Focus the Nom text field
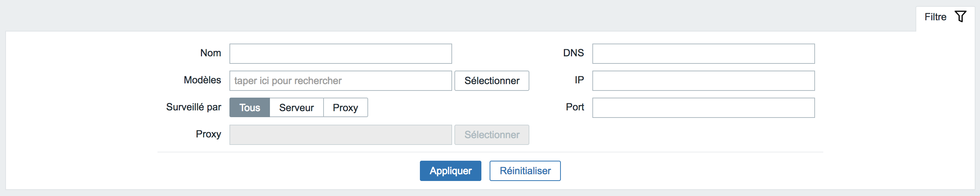Screen dimensions: 980x196 pyautogui.click(x=340, y=54)
